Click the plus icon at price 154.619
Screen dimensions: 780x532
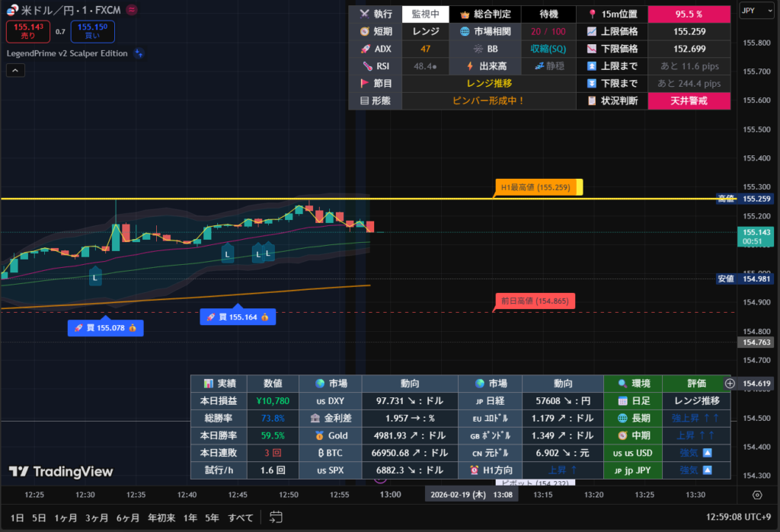pyautogui.click(x=730, y=384)
